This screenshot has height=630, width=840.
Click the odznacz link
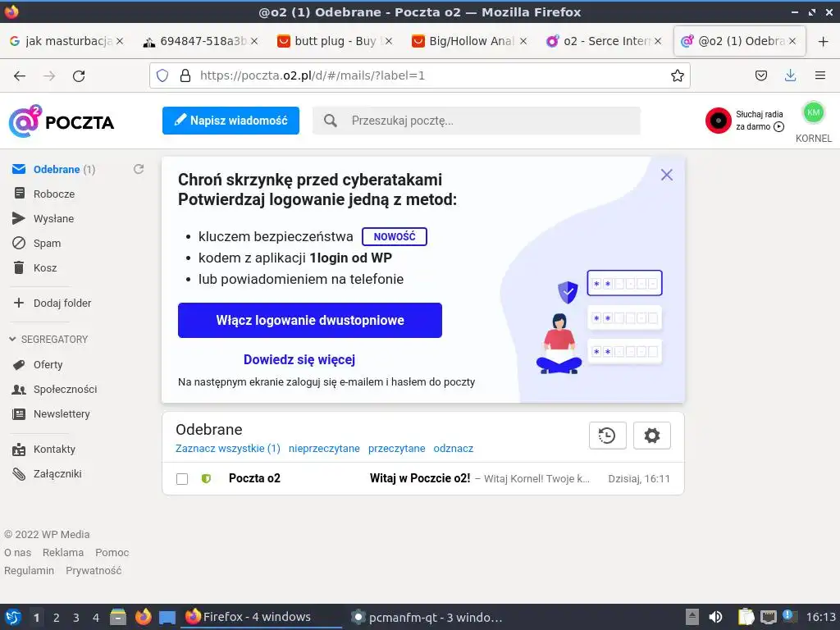[453, 449]
